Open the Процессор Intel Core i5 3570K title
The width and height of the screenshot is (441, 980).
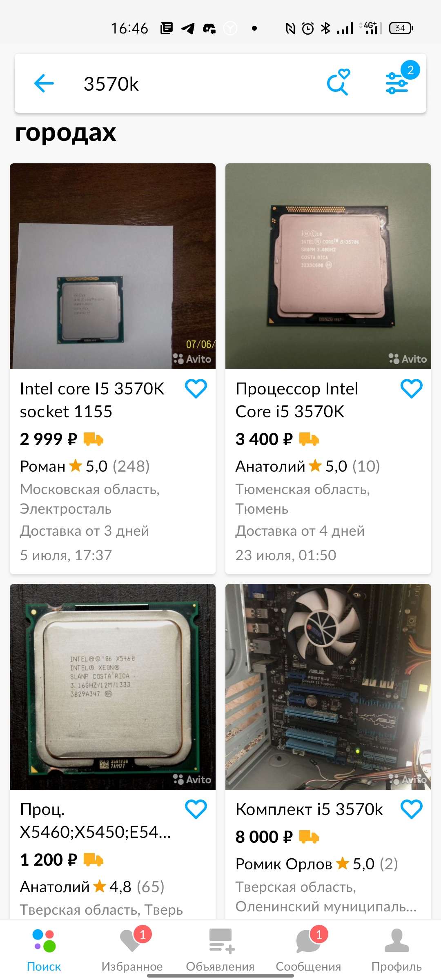[x=297, y=400]
